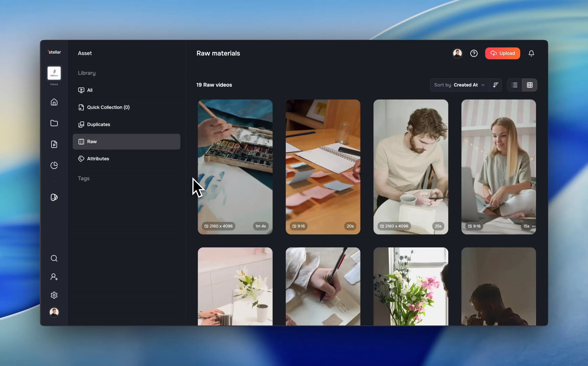Click the 20s duration badge

[350, 226]
